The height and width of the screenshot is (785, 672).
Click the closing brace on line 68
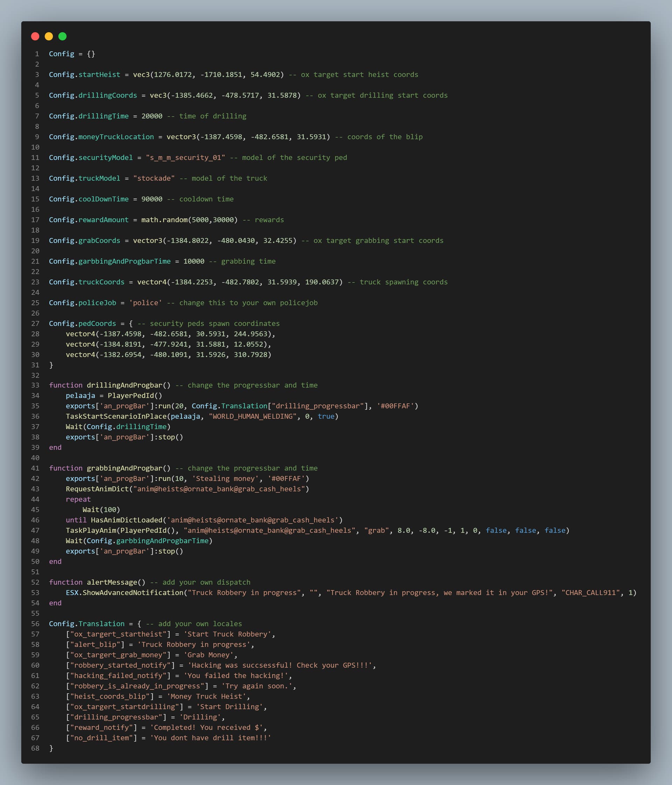point(51,748)
